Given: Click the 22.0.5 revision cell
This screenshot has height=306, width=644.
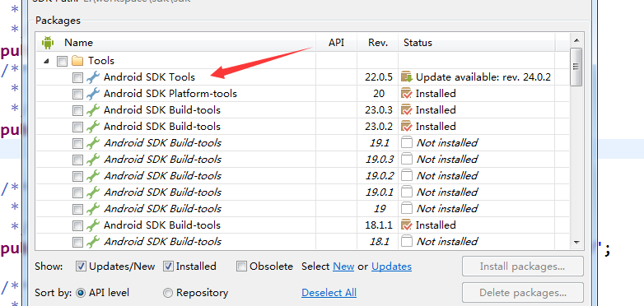Looking at the screenshot, I should [379, 77].
